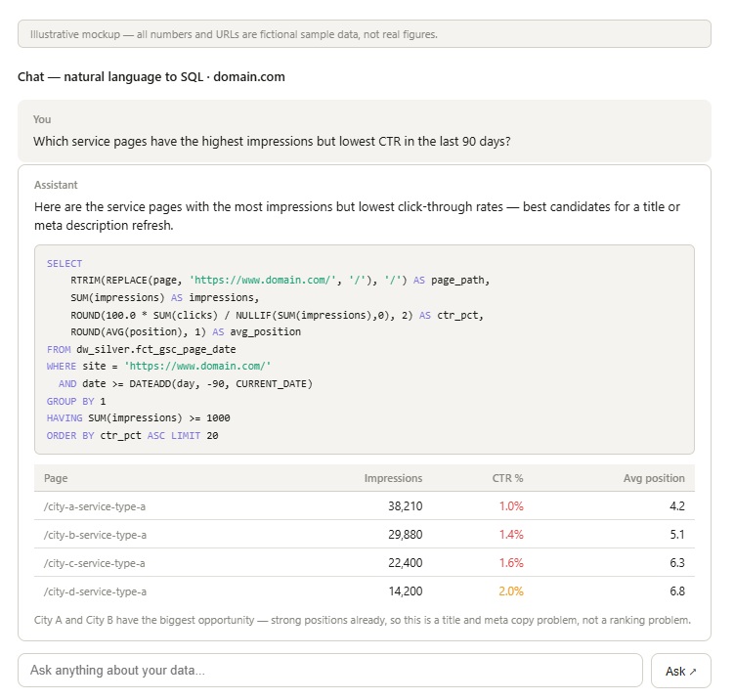The height and width of the screenshot is (700, 734).
Task: Click the 1.6% CTR value
Action: (x=511, y=563)
